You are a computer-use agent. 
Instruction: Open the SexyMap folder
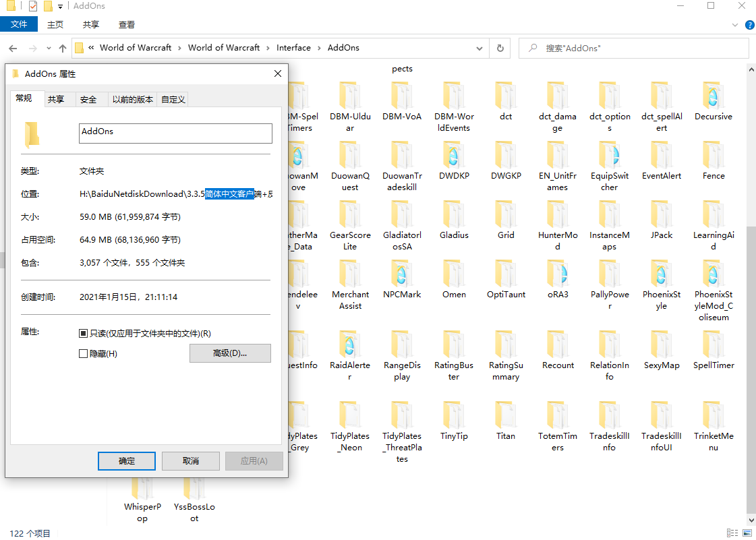(x=662, y=355)
